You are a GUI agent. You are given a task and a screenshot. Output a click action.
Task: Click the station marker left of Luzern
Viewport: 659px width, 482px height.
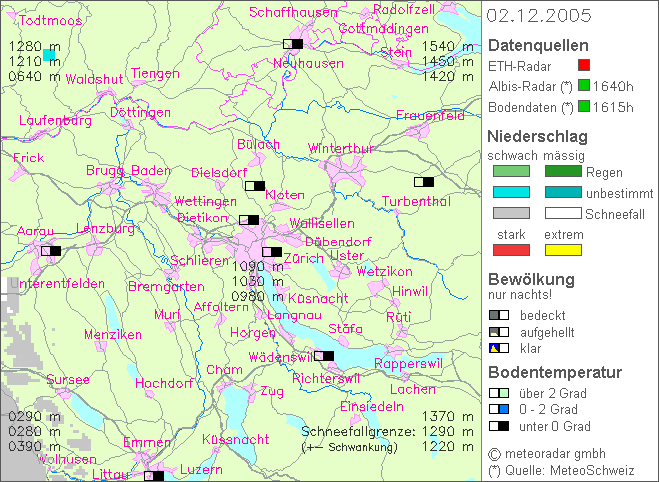pos(154,476)
